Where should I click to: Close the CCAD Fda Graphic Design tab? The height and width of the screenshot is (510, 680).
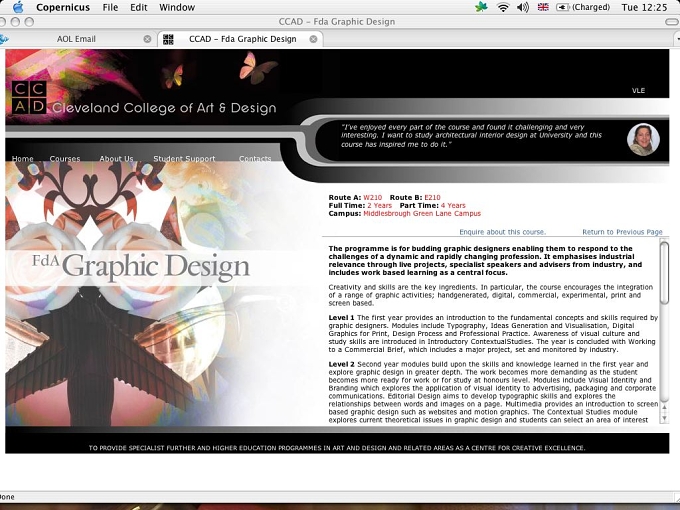[x=313, y=39]
